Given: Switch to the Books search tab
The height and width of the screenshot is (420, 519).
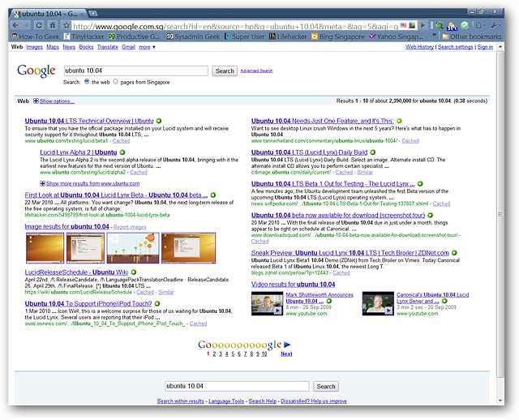Looking at the screenshot, I should point(87,47).
